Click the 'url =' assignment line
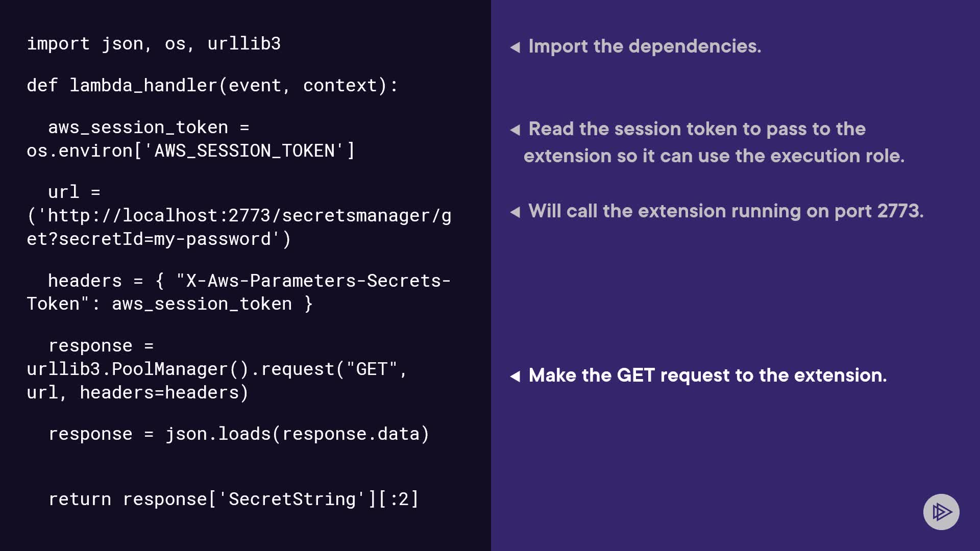980x551 pixels. pyautogui.click(x=74, y=192)
